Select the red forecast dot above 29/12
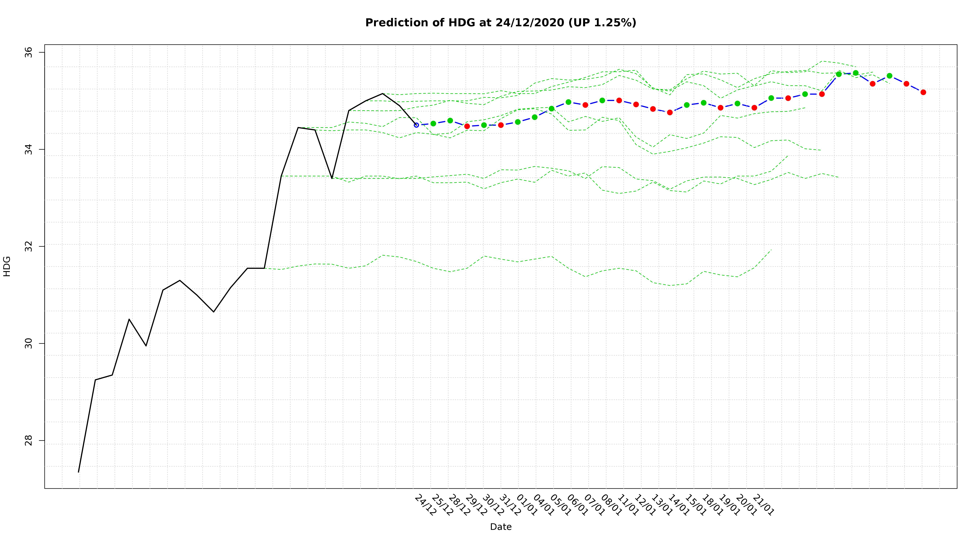 point(467,126)
